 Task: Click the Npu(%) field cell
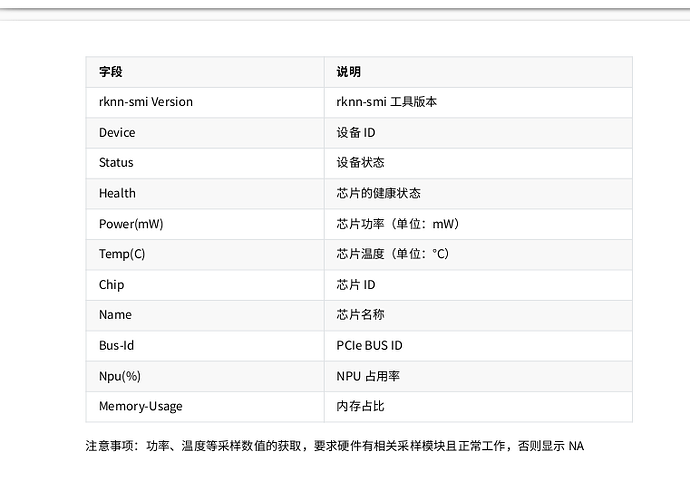[x=205, y=376]
